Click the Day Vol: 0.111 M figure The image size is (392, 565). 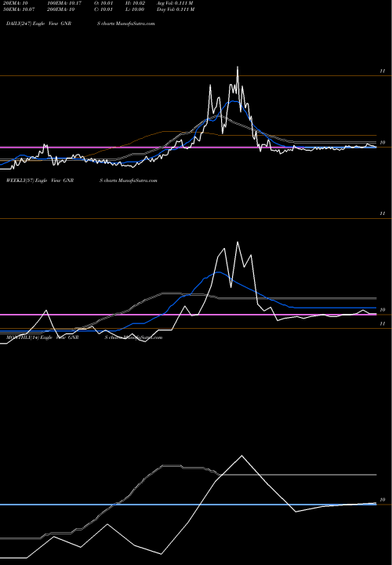pyautogui.click(x=176, y=9)
